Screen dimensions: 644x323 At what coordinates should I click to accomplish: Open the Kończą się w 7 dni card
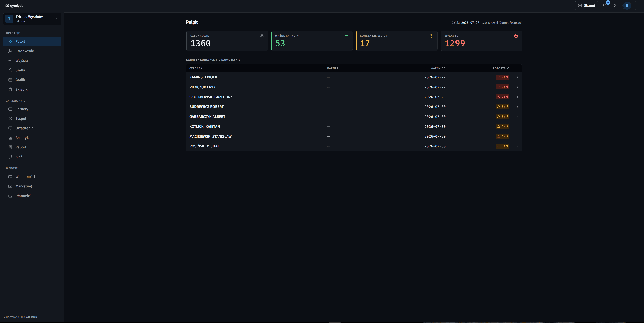[396, 41]
